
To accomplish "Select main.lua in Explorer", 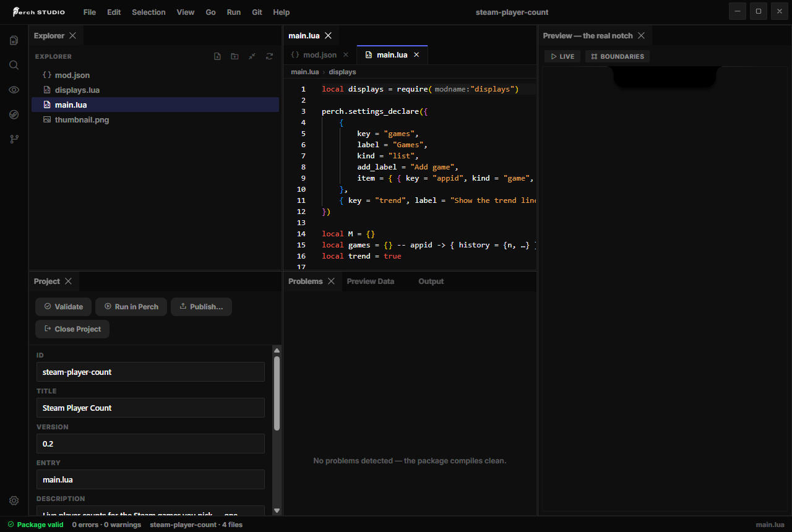I will (x=155, y=105).
